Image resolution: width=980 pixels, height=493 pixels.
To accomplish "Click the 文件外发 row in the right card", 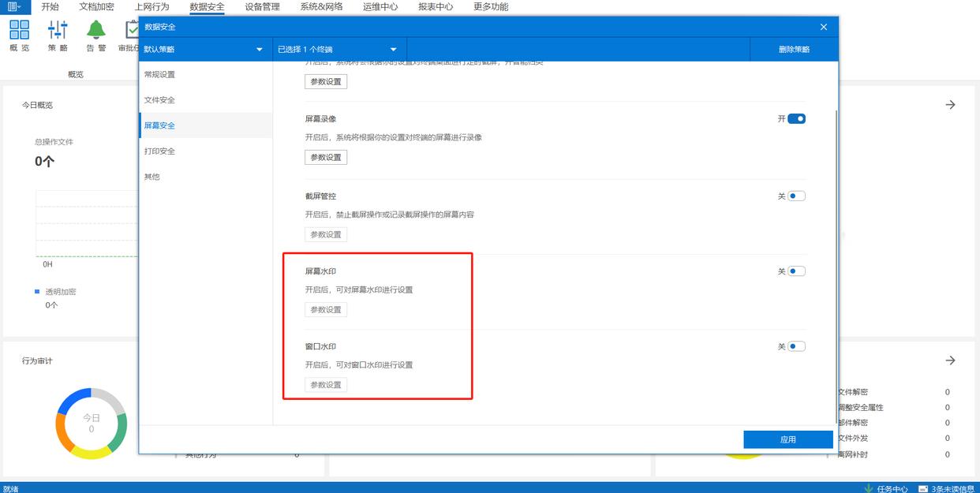I will pos(892,439).
